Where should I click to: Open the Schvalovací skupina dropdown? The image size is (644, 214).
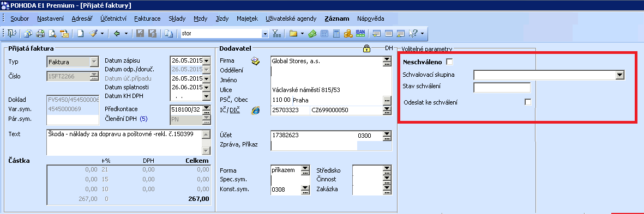(620, 75)
